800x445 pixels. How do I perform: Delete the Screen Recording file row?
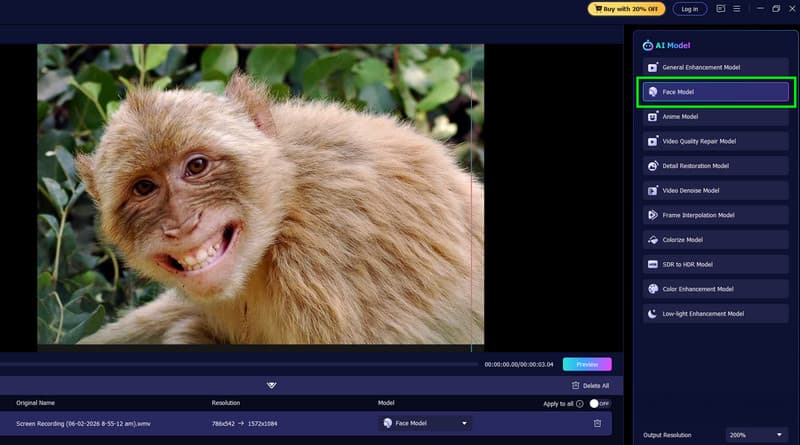point(597,423)
